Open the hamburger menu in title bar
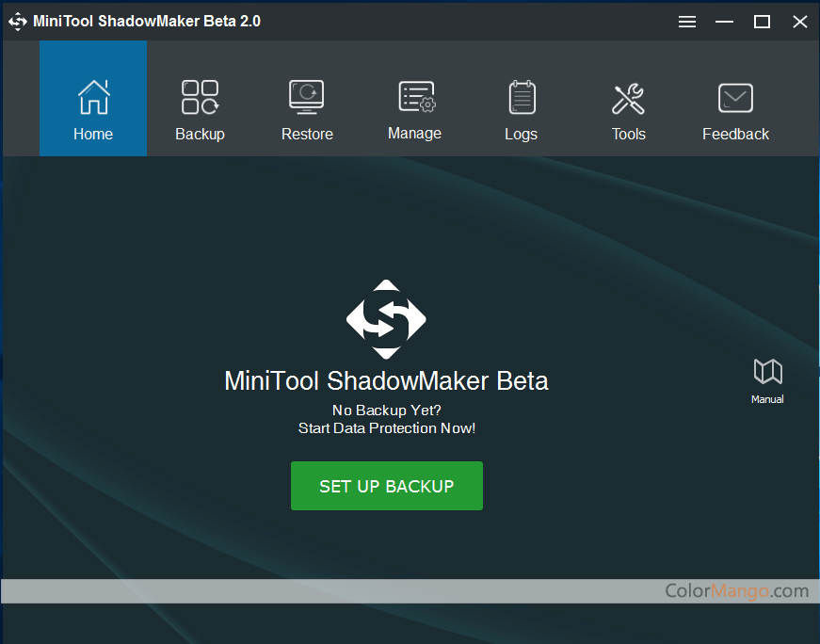The height and width of the screenshot is (644, 820). pyautogui.click(x=687, y=22)
